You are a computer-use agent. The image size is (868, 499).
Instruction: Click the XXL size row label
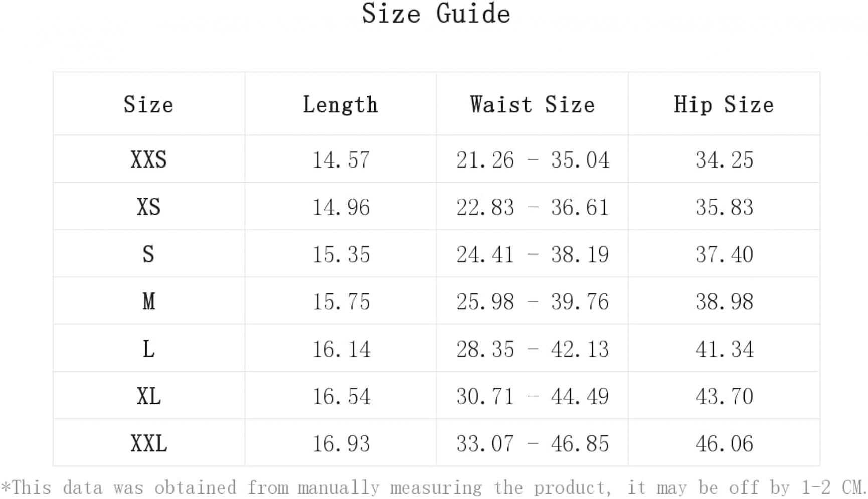148,443
